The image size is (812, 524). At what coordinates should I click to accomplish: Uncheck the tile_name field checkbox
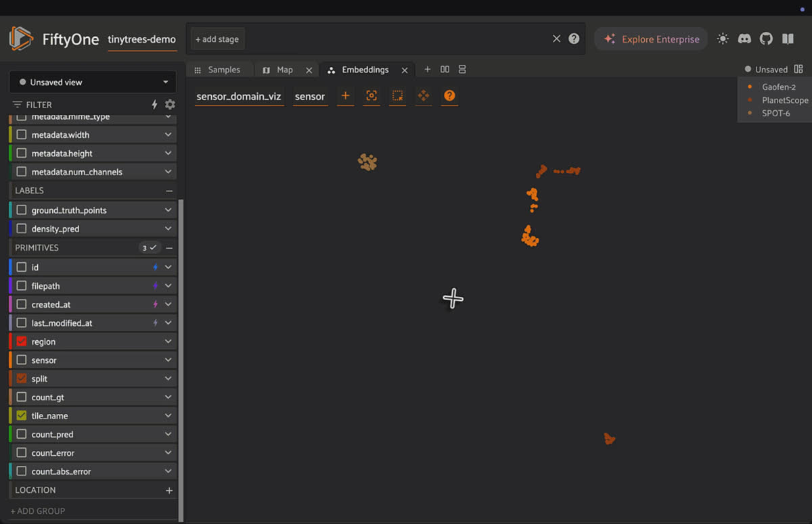pos(22,416)
